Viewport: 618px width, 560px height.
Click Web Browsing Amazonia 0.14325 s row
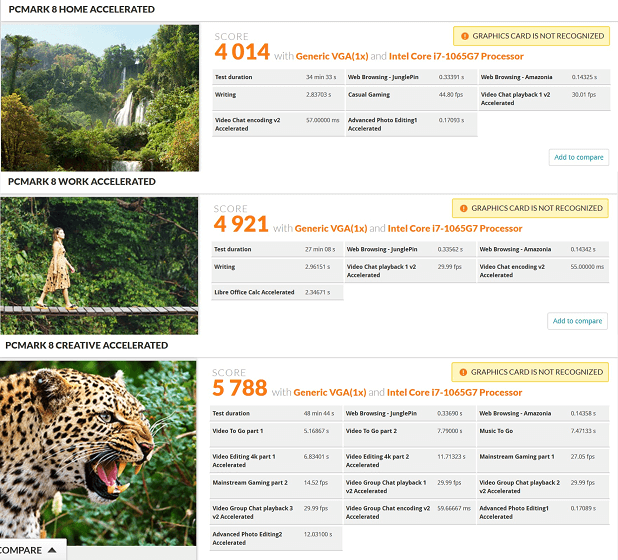click(x=545, y=77)
